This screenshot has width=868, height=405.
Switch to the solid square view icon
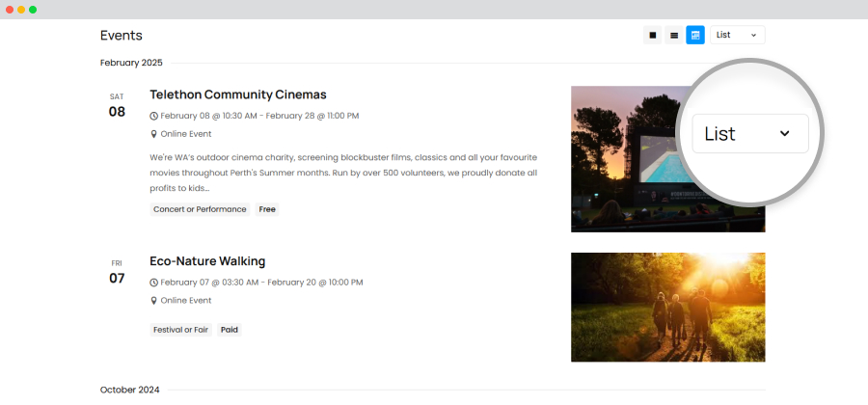click(652, 35)
